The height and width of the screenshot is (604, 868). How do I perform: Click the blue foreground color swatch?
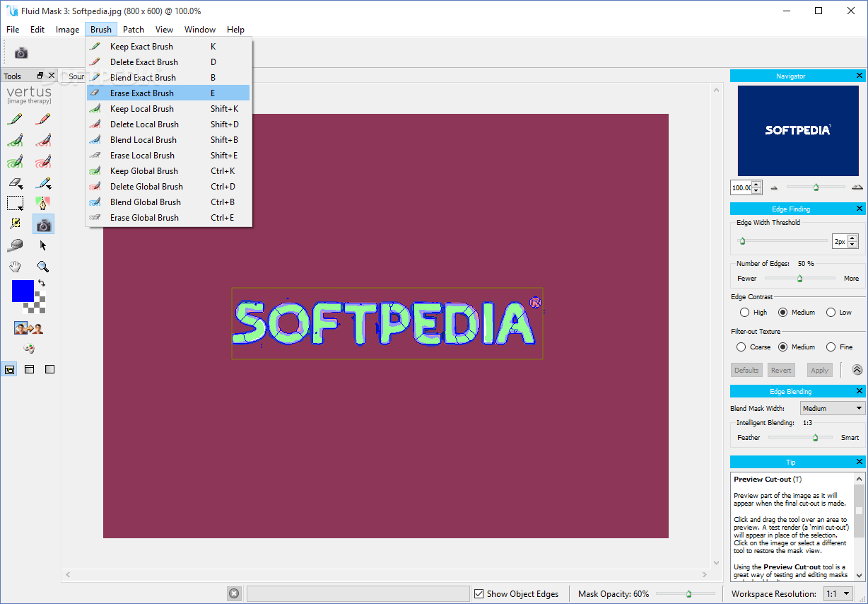pos(23,291)
